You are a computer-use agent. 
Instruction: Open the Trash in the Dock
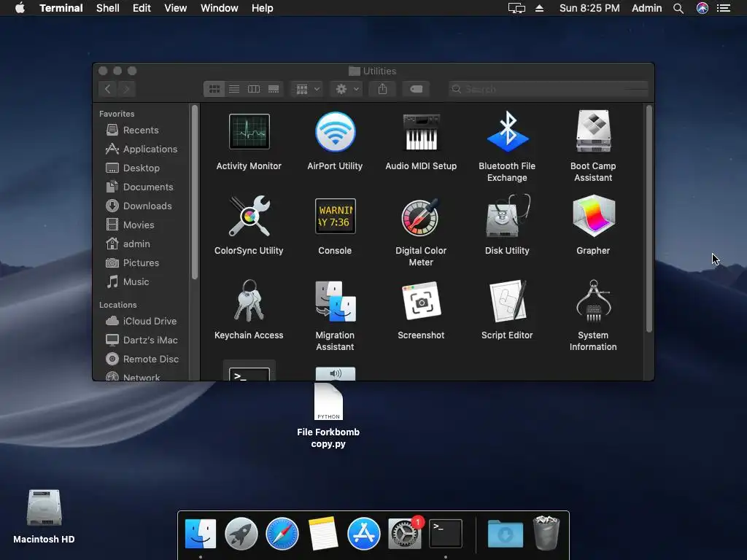coord(546,533)
